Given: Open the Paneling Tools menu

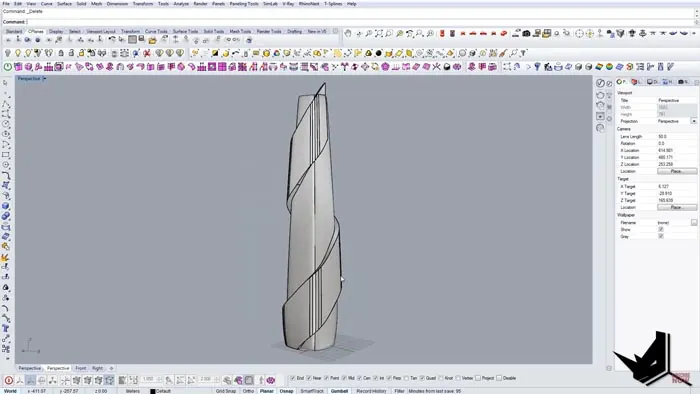Looking at the screenshot, I should point(244,4).
